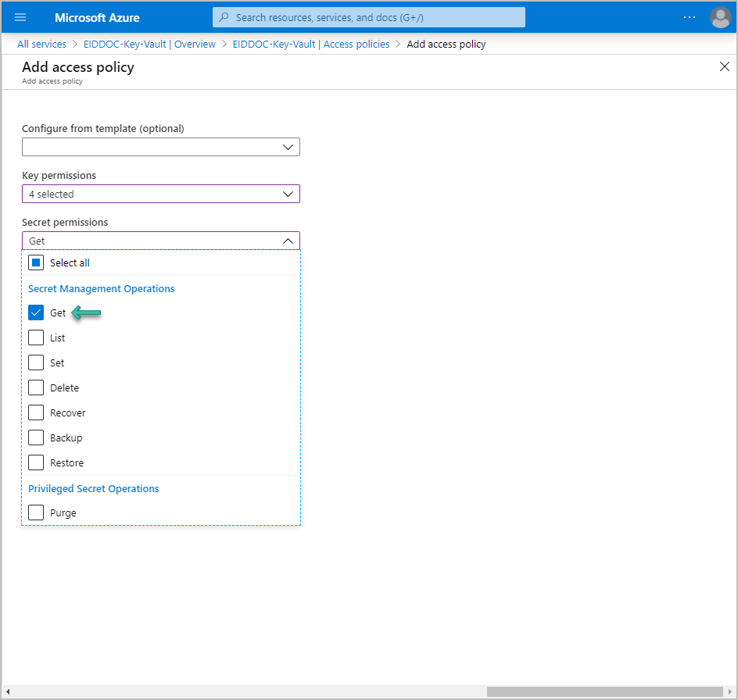This screenshot has height=700, width=738.
Task: Enable the Purge privileged permission
Action: [36, 512]
